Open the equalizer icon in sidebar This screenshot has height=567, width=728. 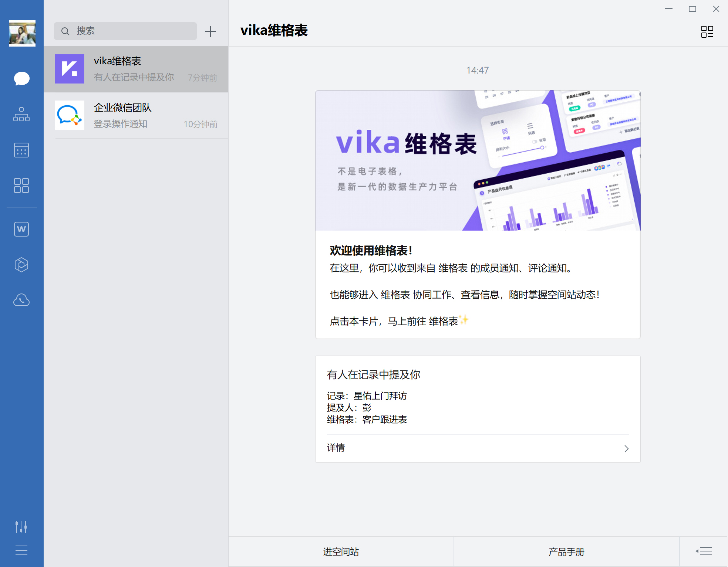click(21, 527)
